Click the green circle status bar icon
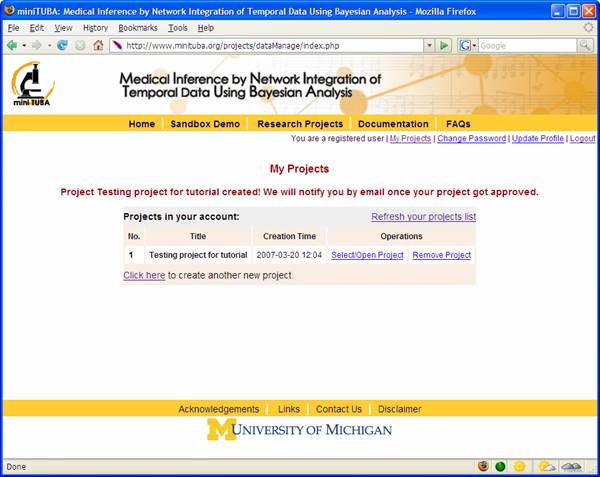Screen dimensions: 600x477 click(501, 466)
